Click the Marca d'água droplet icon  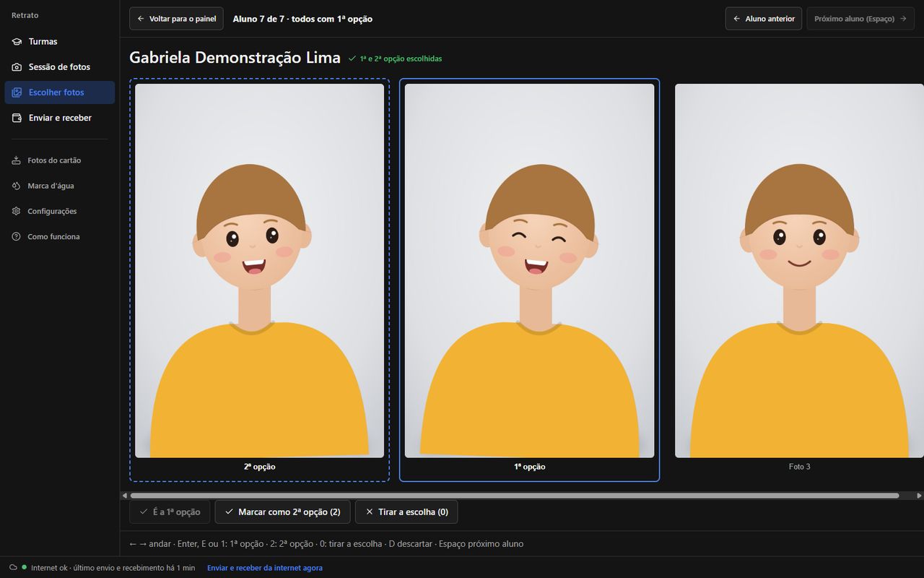pyautogui.click(x=16, y=186)
